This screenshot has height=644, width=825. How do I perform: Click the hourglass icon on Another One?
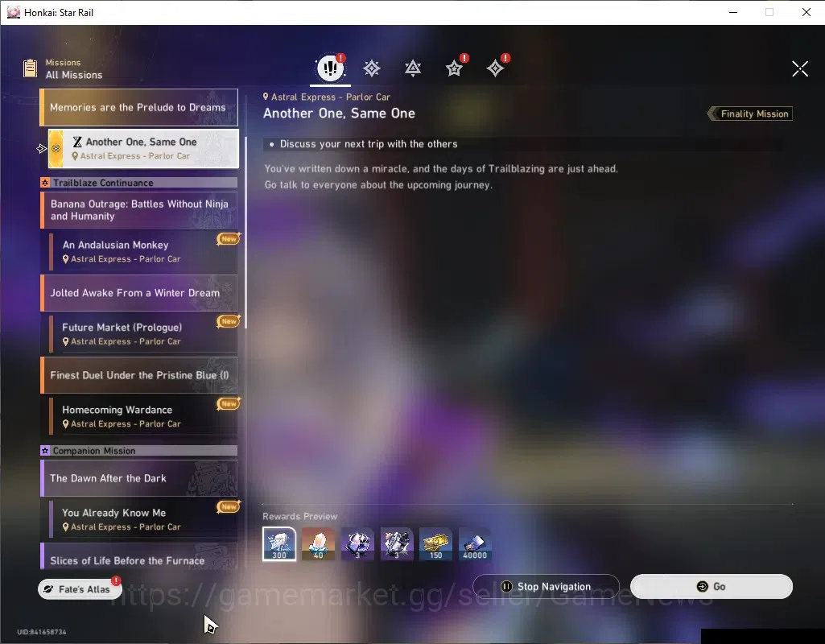[x=77, y=142]
